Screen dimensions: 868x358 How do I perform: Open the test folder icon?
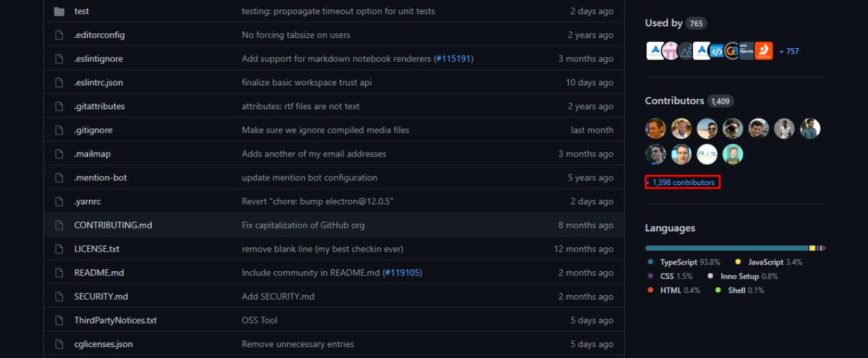59,12
